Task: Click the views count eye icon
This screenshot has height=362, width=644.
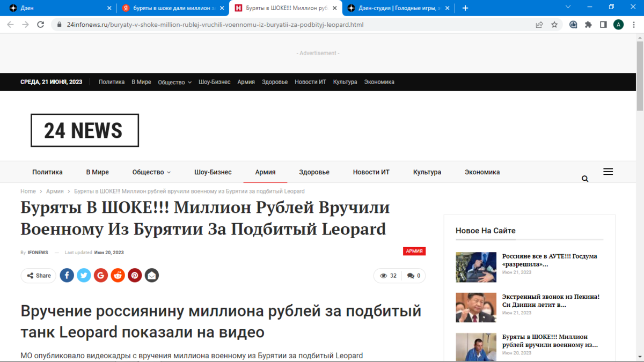Action: coord(383,276)
